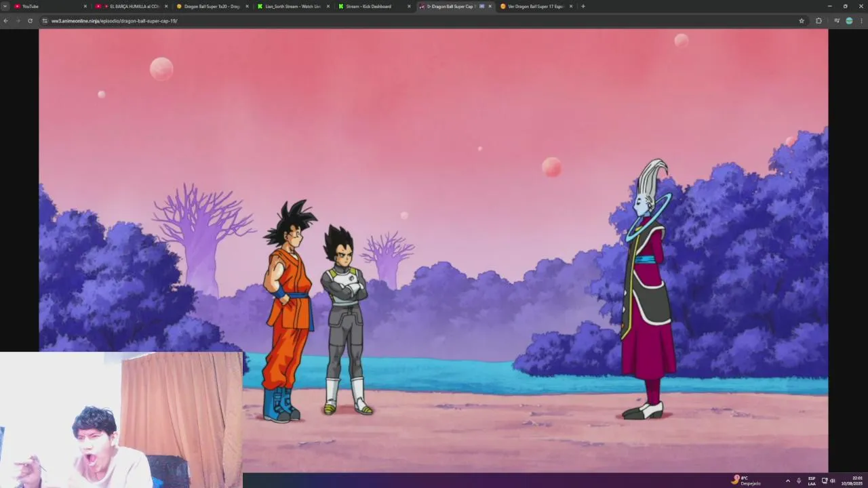This screenshot has width=868, height=488.
Task: View site information icon in address bar
Action: 45,20
